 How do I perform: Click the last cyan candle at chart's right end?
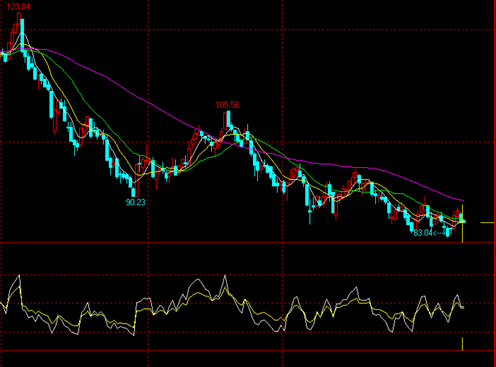click(x=461, y=218)
